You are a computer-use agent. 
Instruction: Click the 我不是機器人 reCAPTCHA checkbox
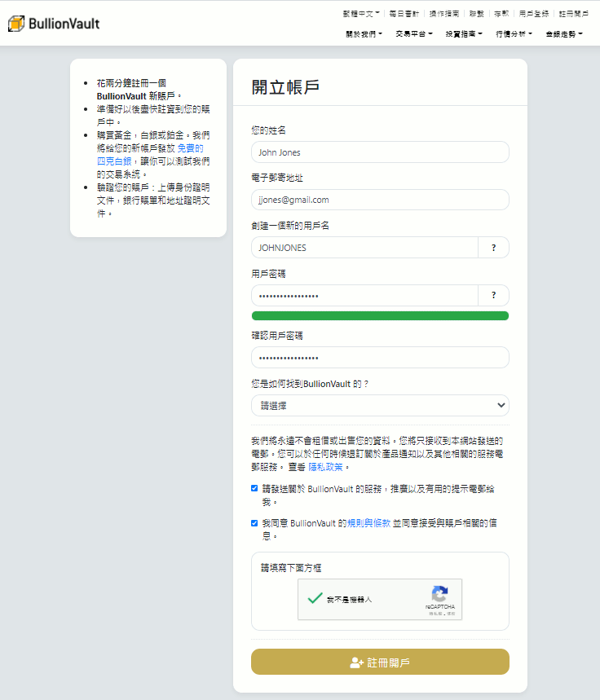coord(315,599)
